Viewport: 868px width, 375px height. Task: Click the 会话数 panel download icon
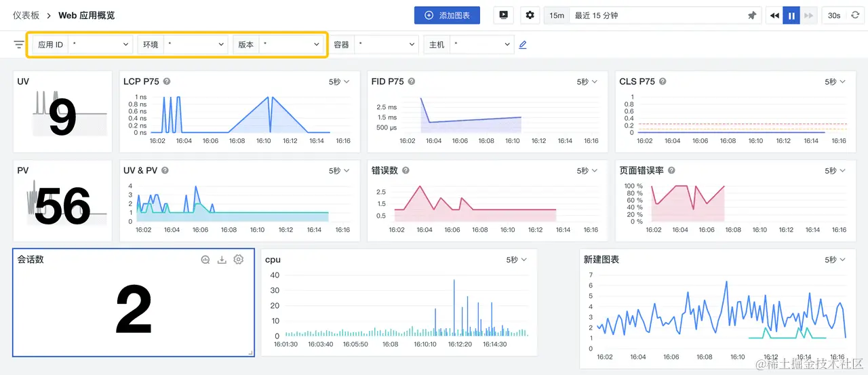(x=222, y=259)
